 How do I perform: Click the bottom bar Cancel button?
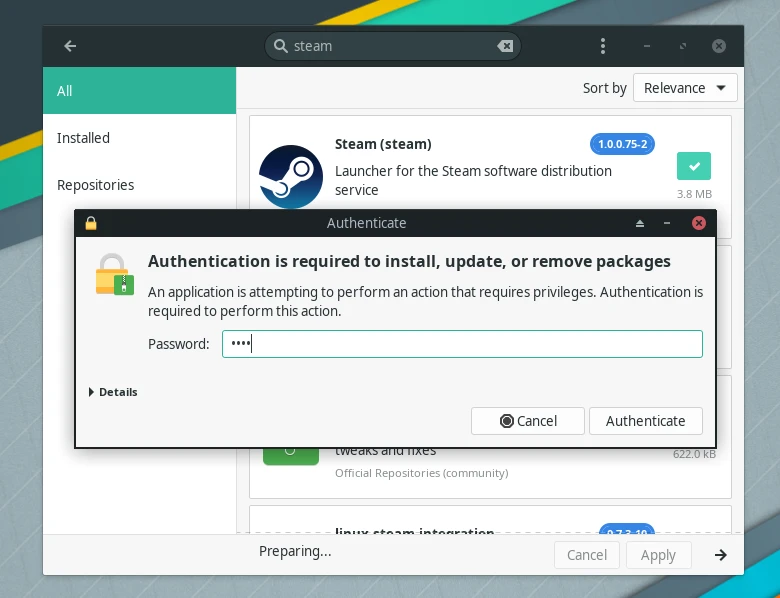click(x=586, y=555)
